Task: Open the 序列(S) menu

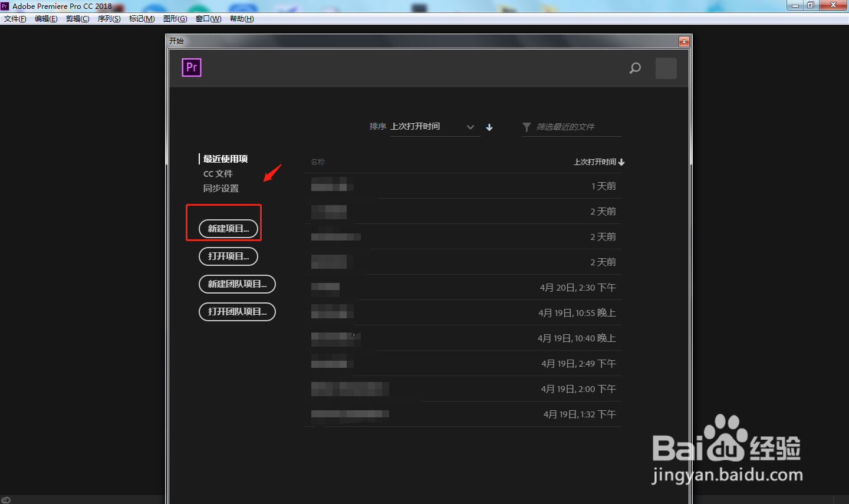Action: (109, 19)
